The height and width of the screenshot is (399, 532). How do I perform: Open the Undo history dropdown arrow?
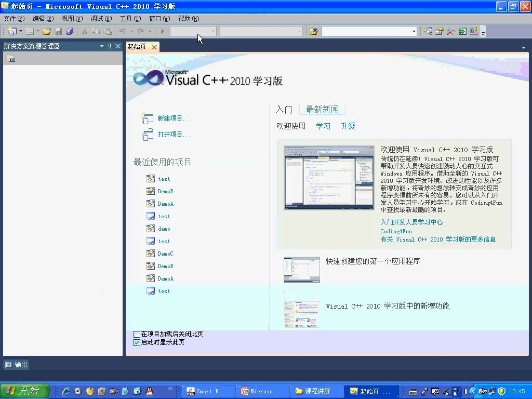click(131, 31)
